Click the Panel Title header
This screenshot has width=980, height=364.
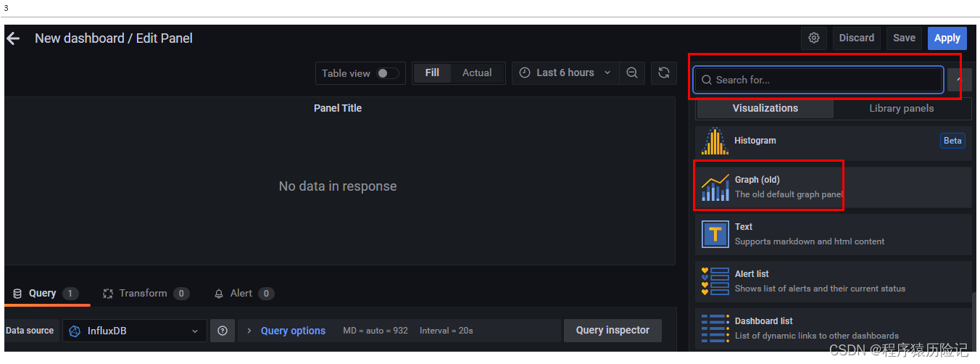coord(338,108)
